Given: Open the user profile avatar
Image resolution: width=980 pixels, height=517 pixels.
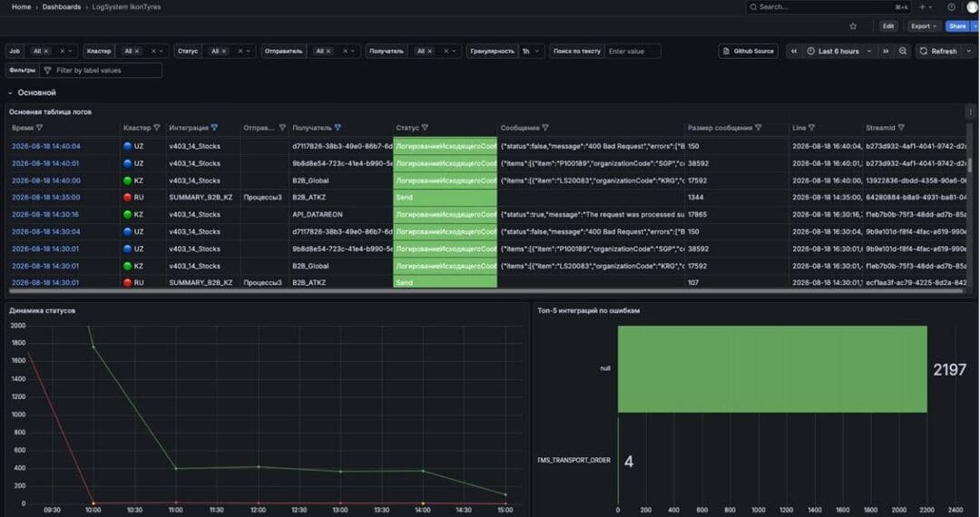Looking at the screenshot, I should pos(974,7).
